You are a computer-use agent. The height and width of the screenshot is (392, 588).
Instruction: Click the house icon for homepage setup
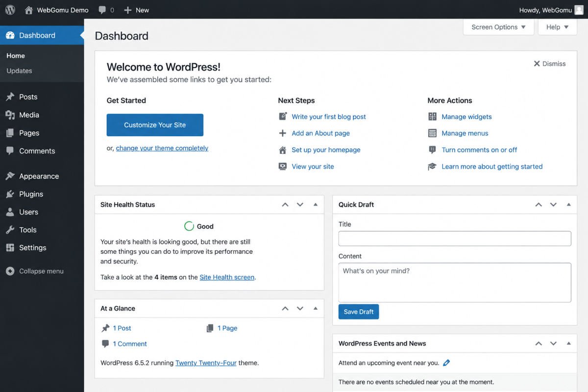283,150
